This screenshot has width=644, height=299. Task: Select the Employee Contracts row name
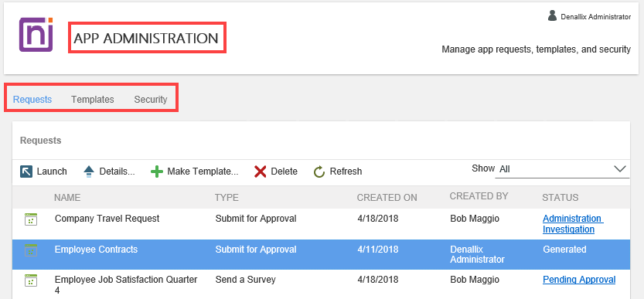96,250
